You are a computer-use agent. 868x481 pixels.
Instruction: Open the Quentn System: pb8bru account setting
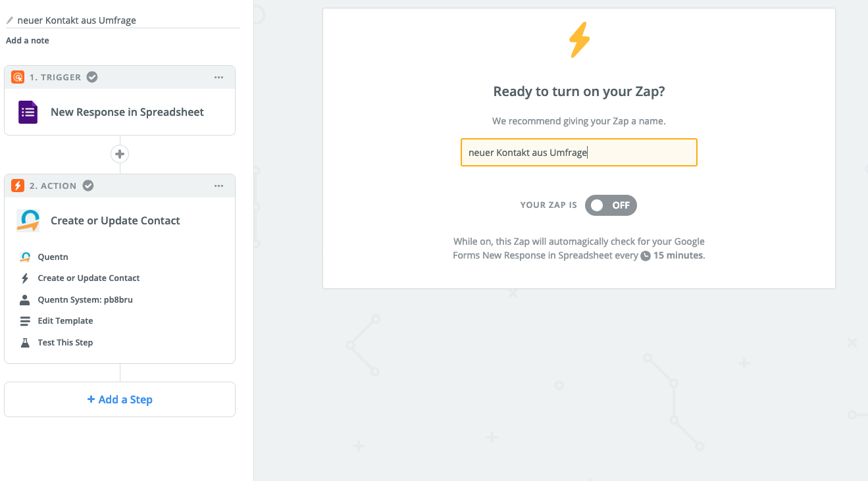click(85, 299)
